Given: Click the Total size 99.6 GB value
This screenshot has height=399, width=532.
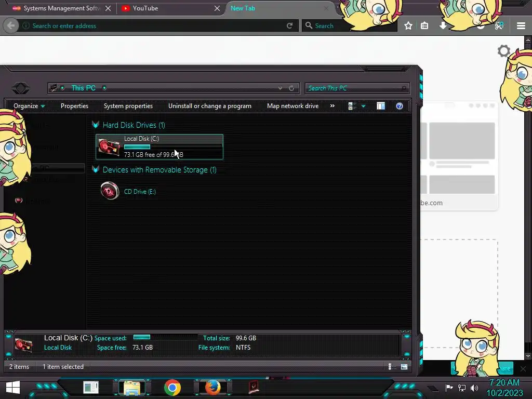Looking at the screenshot, I should [246, 338].
